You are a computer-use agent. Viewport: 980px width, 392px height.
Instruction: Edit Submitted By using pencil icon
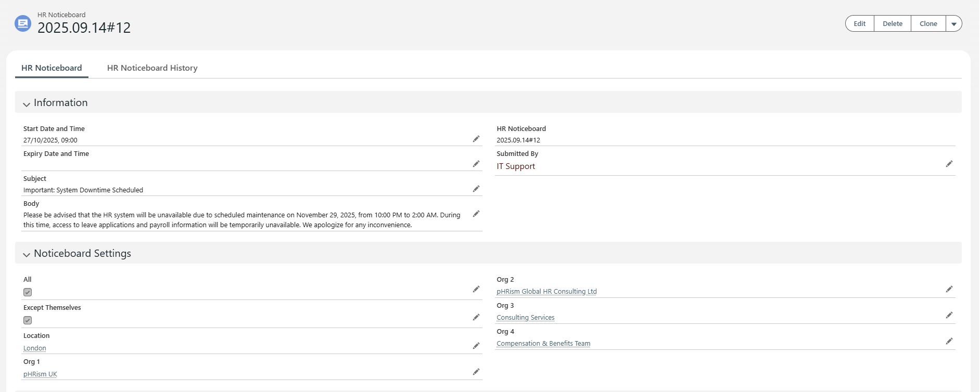[x=949, y=164]
